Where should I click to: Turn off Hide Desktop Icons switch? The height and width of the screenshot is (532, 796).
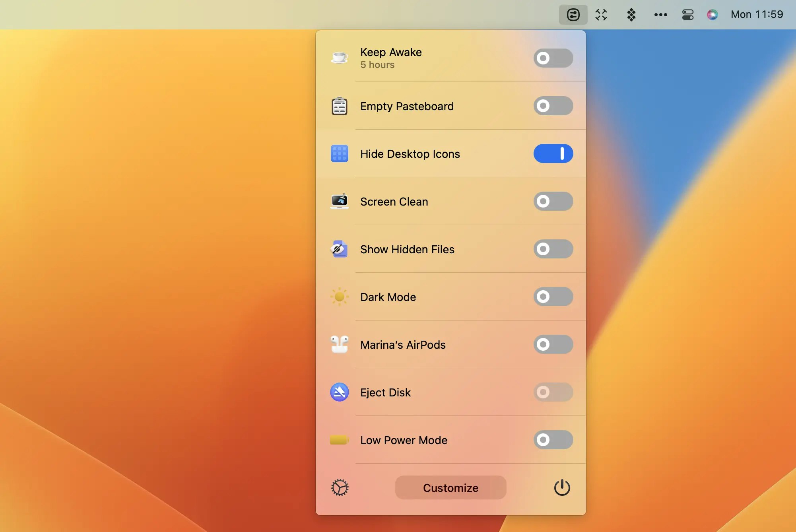pos(553,153)
